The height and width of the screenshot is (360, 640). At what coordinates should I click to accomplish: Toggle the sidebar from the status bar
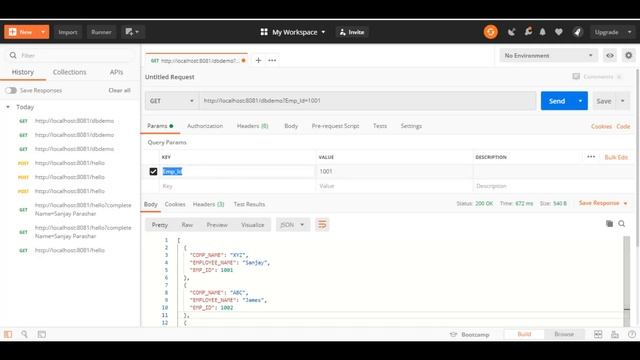pyautogui.click(x=8, y=334)
